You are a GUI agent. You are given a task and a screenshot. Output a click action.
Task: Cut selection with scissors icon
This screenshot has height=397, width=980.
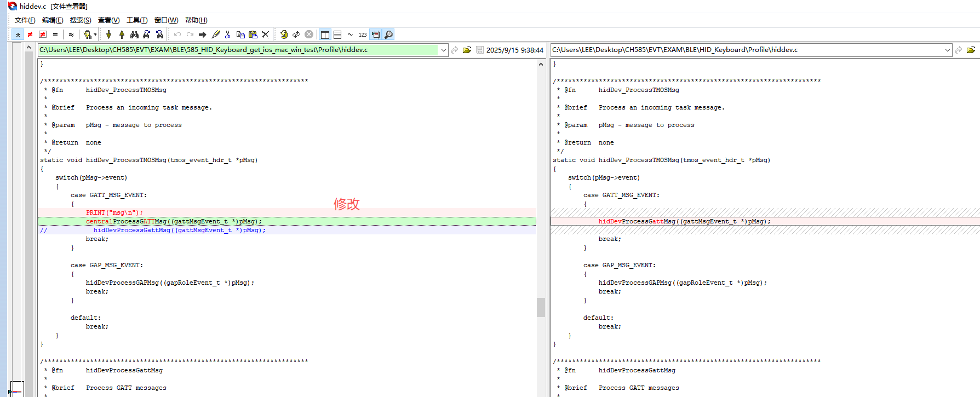pos(228,34)
